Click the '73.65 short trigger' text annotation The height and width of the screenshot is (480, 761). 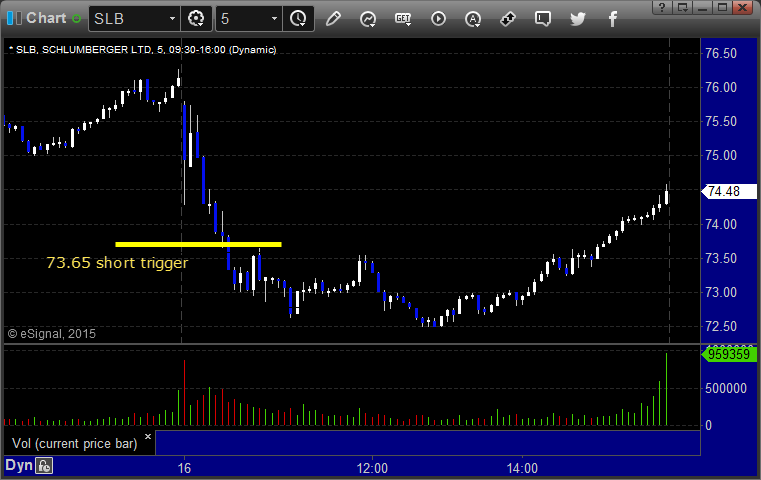117,263
